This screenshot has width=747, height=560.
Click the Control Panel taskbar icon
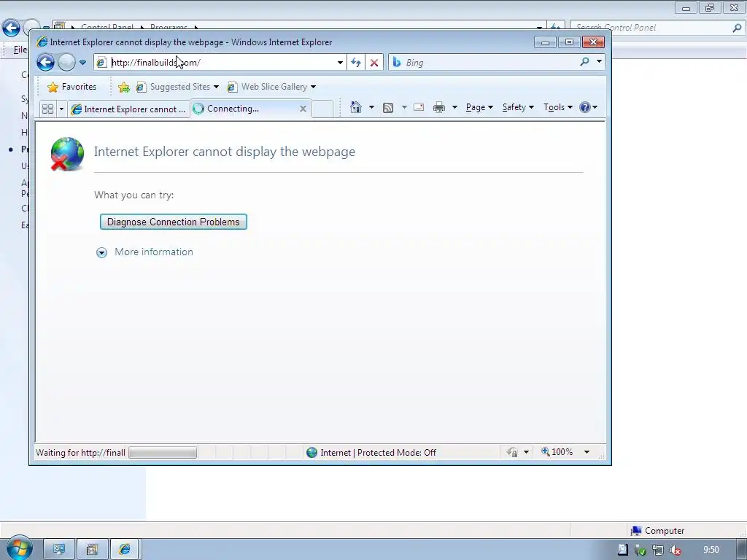[x=92, y=549]
